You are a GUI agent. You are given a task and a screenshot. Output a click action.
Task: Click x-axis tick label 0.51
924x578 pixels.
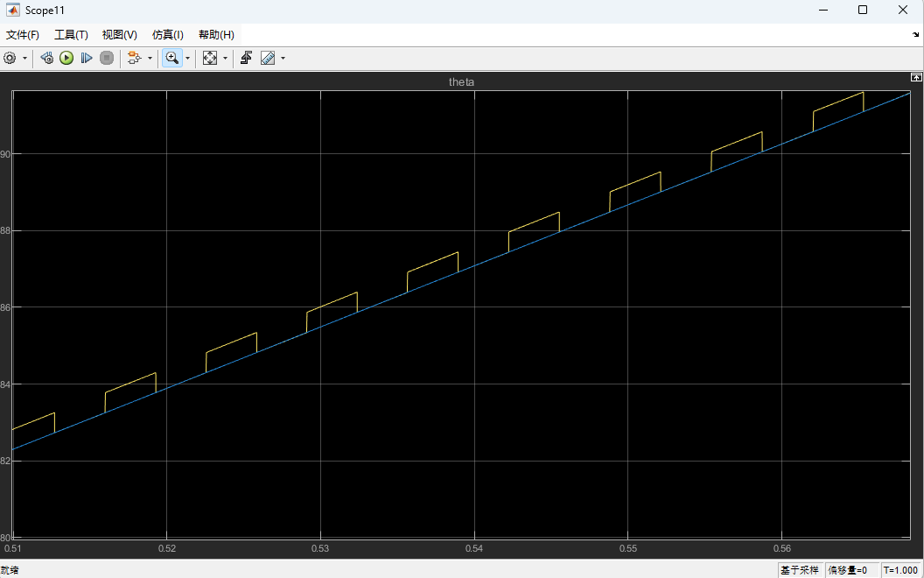coord(12,549)
